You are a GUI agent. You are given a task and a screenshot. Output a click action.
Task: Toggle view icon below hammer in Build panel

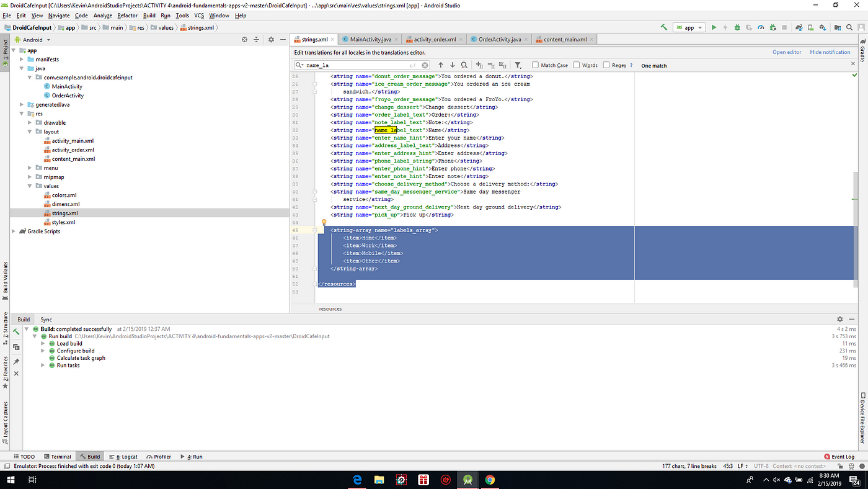[x=16, y=347]
